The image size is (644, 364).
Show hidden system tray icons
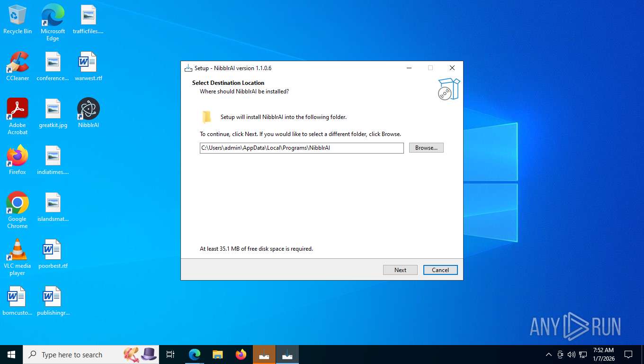coord(549,355)
